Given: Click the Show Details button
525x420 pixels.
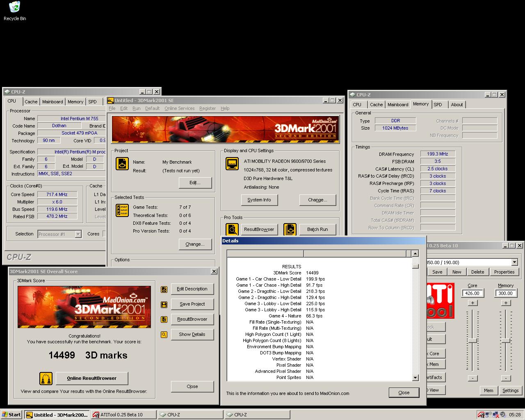Looking at the screenshot, I should 192,334.
